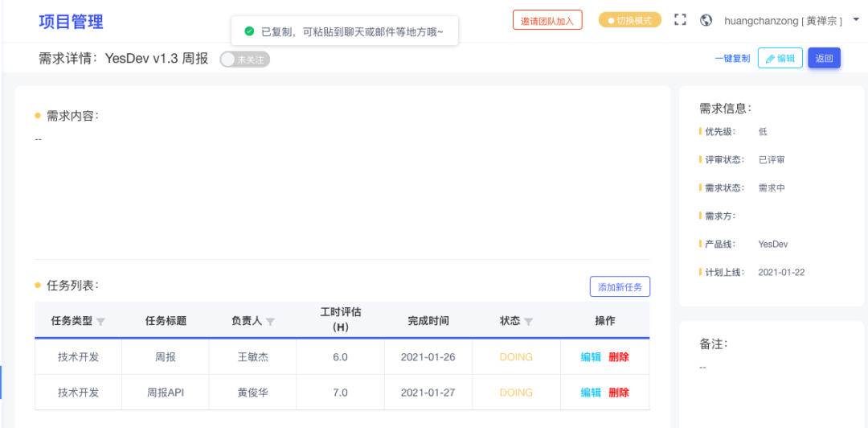Click 一键复制 link

[732, 58]
